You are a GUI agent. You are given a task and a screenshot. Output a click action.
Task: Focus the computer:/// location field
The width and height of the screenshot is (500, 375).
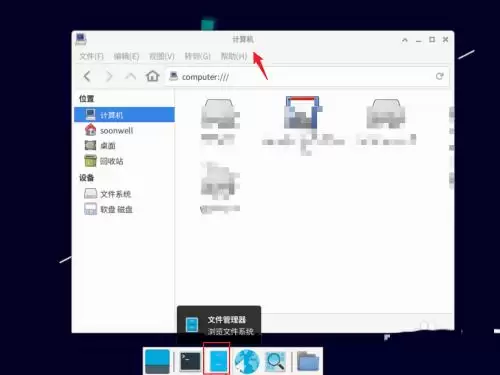(306, 77)
